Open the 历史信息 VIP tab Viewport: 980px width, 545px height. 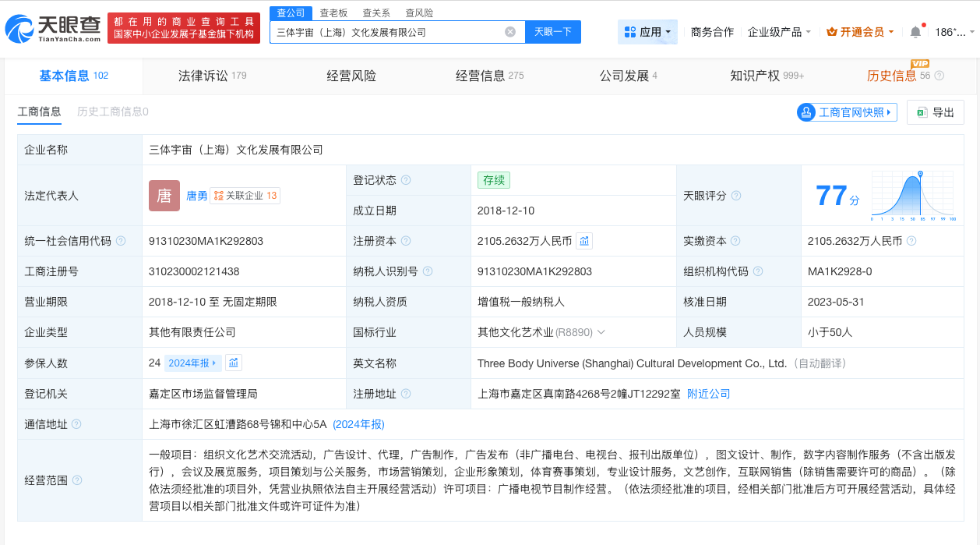click(x=897, y=76)
